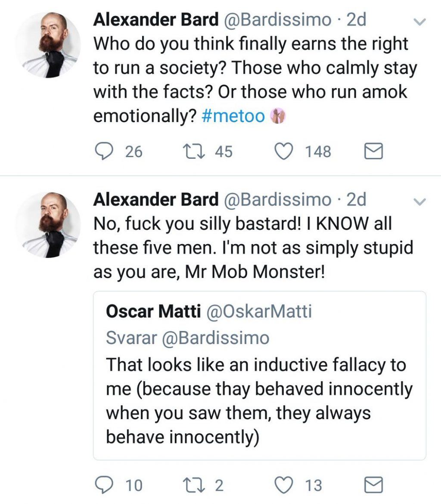The height and width of the screenshot is (504, 441).
Task: Open Alexander Bard avatar on second tweet
Action: pyautogui.click(x=48, y=225)
